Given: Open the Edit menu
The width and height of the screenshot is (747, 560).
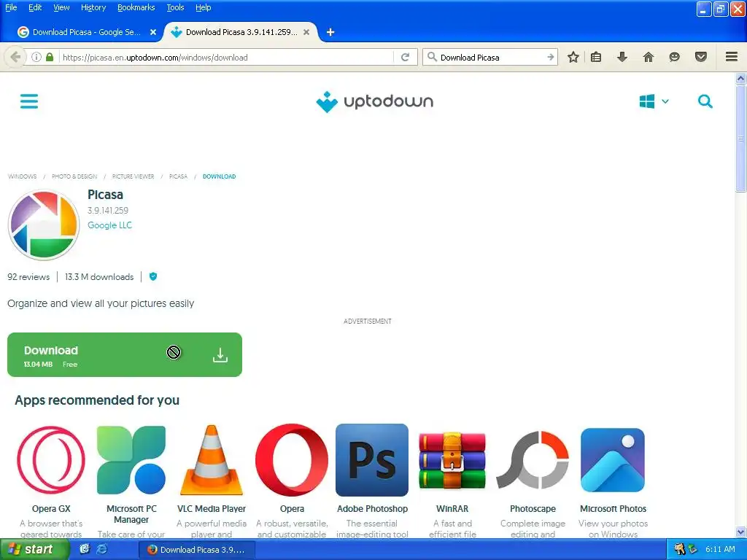Looking at the screenshot, I should (35, 7).
